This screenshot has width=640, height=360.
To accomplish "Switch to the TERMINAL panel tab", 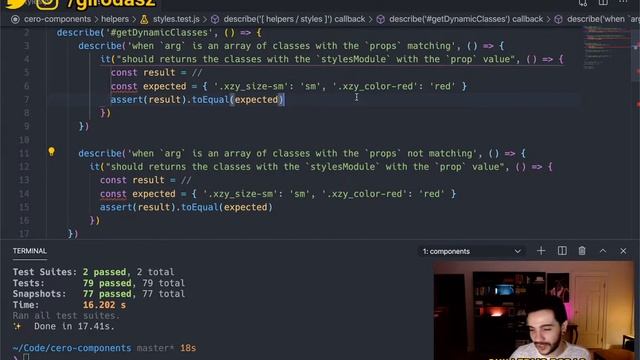I will 29,251.
